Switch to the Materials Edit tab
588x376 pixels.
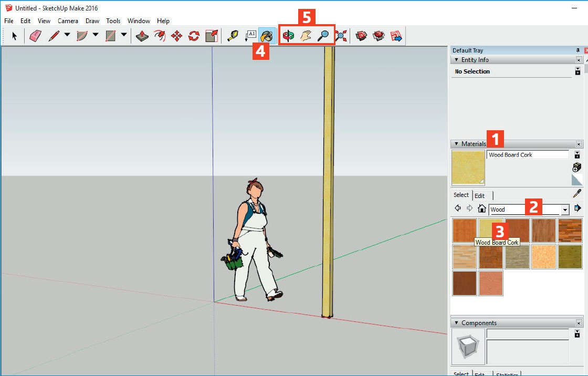click(x=479, y=196)
